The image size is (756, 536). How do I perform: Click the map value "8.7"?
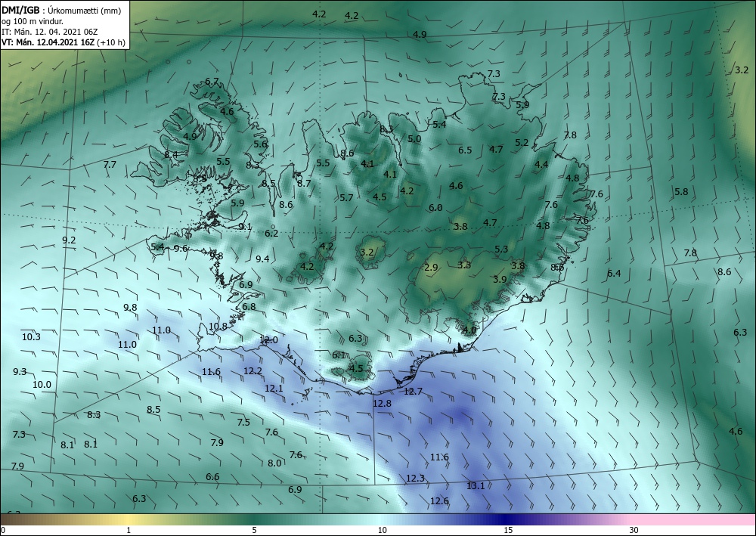pyautogui.click(x=304, y=184)
